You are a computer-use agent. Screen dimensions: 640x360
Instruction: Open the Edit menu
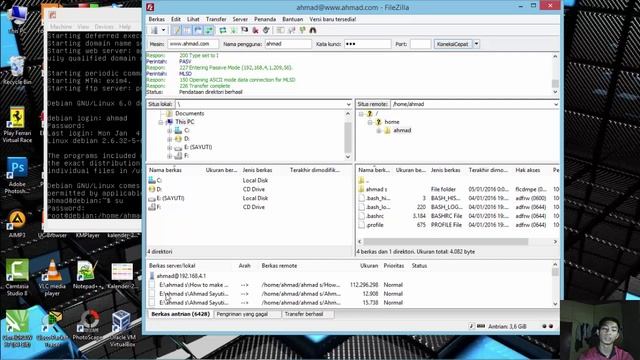click(176, 19)
